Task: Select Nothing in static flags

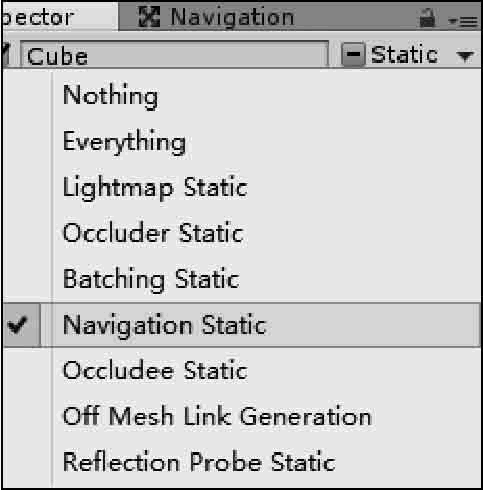Action: pyautogui.click(x=242, y=96)
